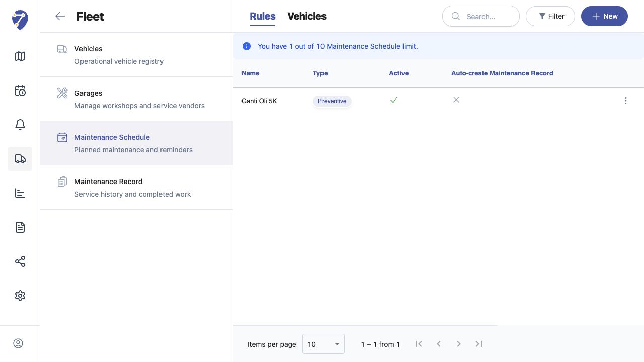Click the Maintenance Schedule limit message

tap(338, 46)
